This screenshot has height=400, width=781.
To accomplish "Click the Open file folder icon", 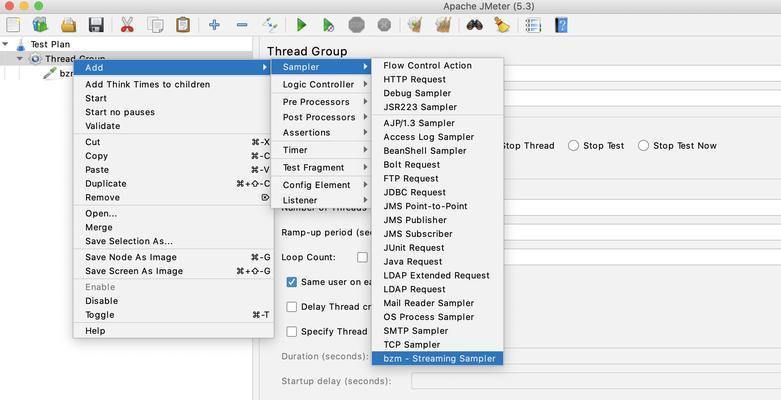I will [68, 24].
